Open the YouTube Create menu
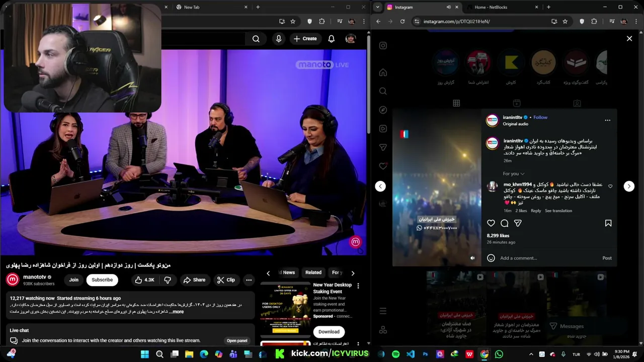The image size is (644, 362). point(305,39)
